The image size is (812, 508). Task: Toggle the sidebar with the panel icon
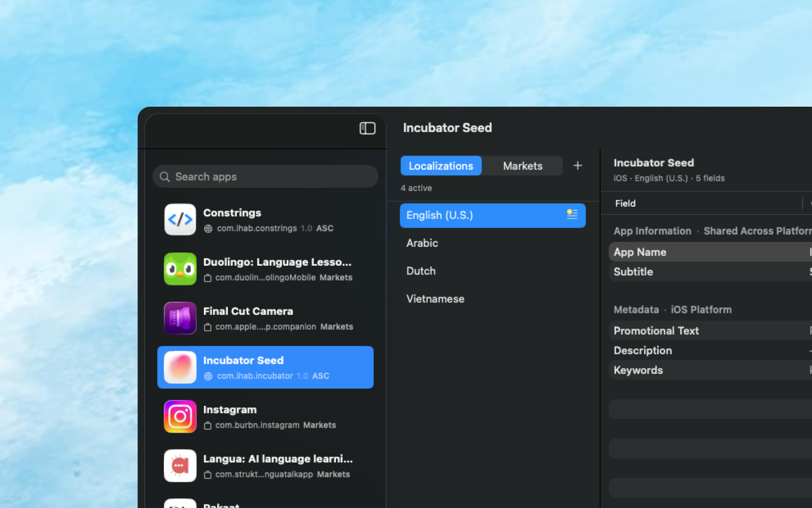point(367,129)
